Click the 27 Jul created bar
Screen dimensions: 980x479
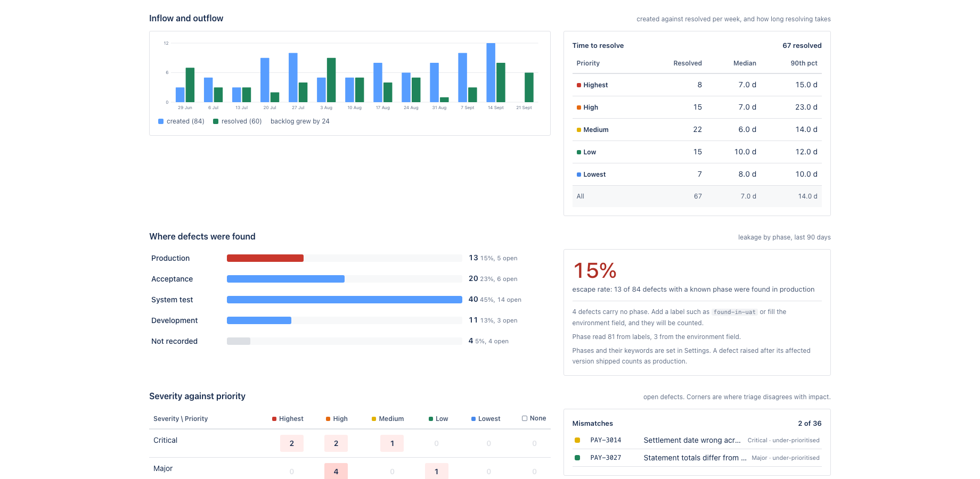(293, 78)
